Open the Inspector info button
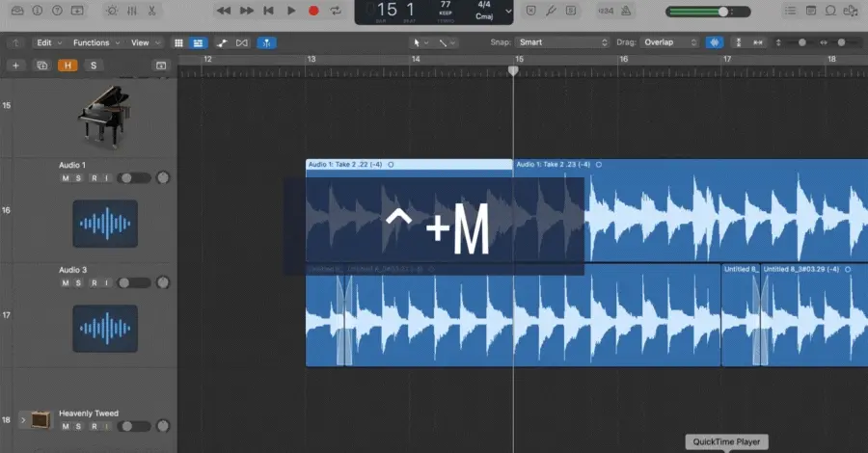 (x=37, y=11)
